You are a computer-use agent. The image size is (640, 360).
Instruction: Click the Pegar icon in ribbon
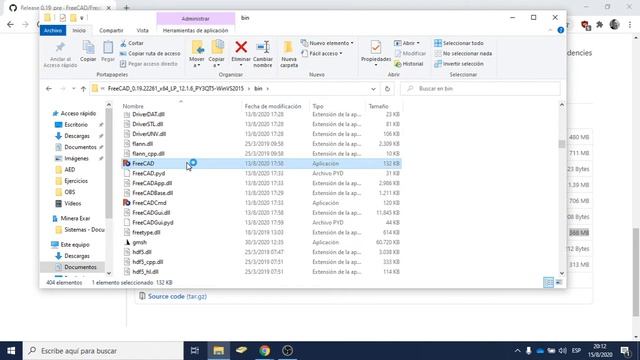pos(108,47)
